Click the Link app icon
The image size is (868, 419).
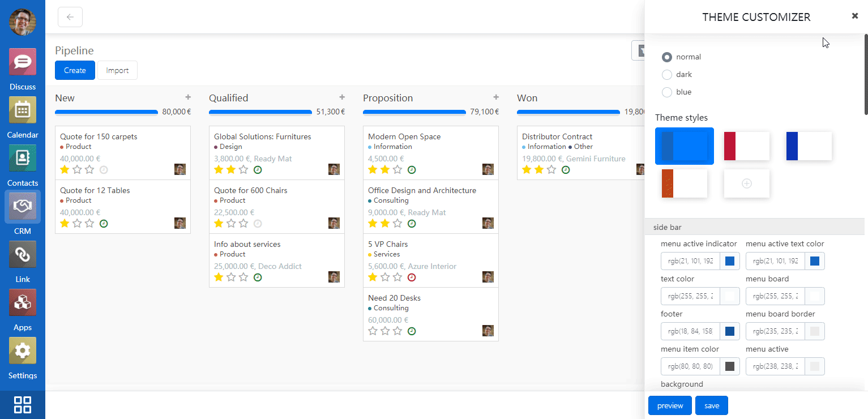(x=23, y=255)
